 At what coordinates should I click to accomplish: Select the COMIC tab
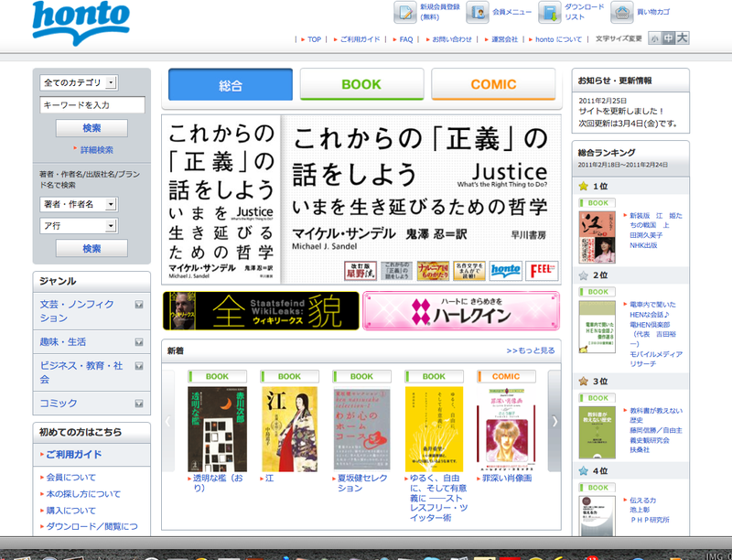(x=493, y=84)
